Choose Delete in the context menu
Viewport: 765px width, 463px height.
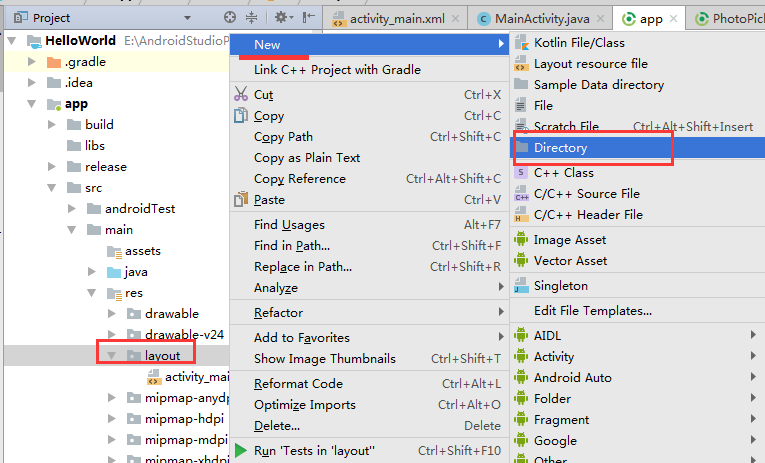pyautogui.click(x=369, y=425)
